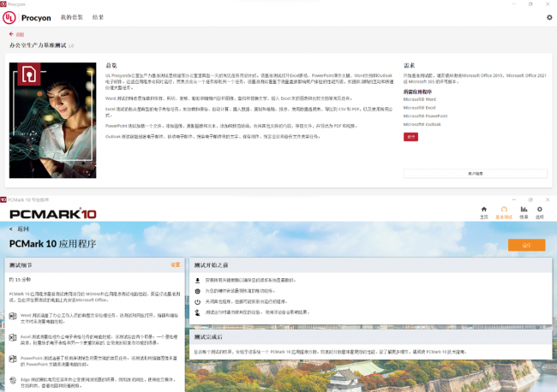
Task: Click the power button icon before test
Action: click(197, 302)
